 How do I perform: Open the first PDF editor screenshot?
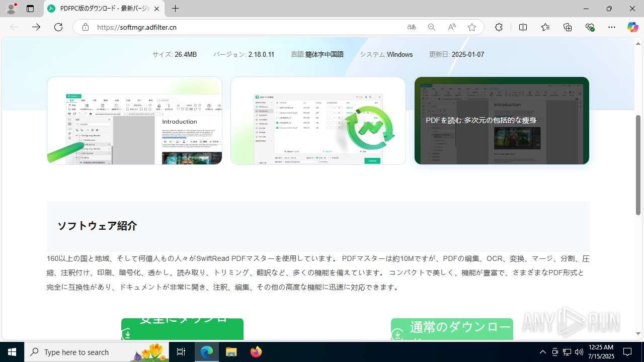pos(134,121)
